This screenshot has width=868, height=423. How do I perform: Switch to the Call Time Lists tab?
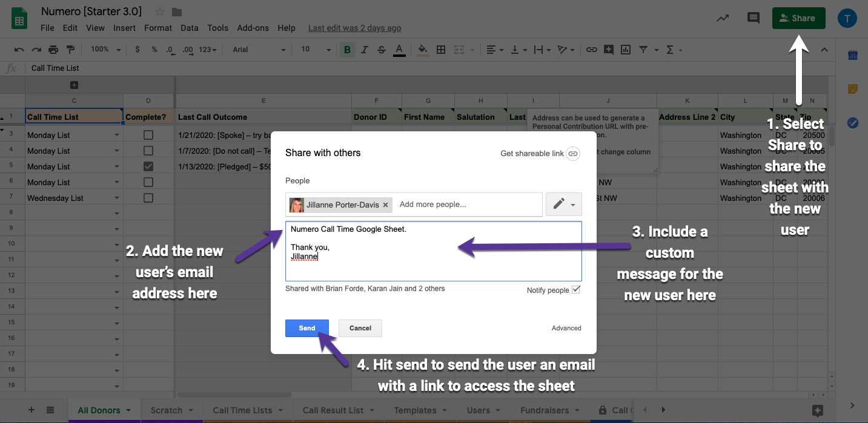coord(242,410)
